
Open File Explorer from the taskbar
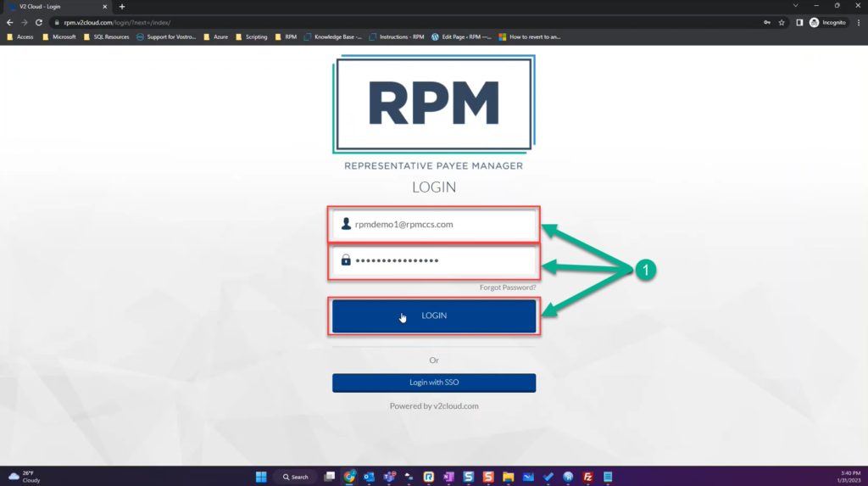(x=509, y=477)
